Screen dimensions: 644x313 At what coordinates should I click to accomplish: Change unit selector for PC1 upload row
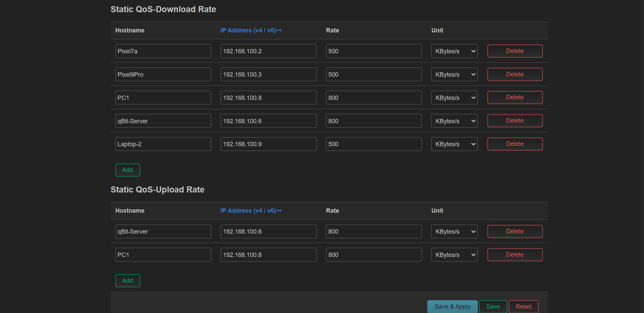click(454, 255)
